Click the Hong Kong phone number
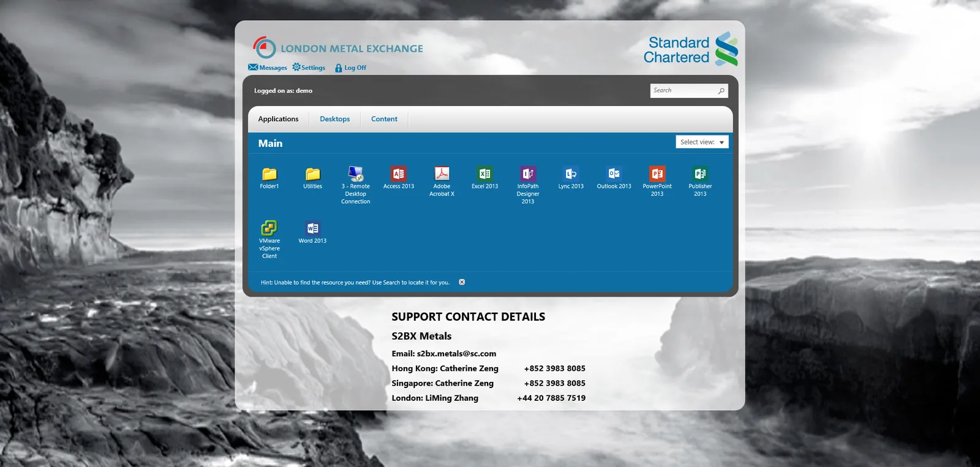The width and height of the screenshot is (980, 467). pyautogui.click(x=555, y=368)
